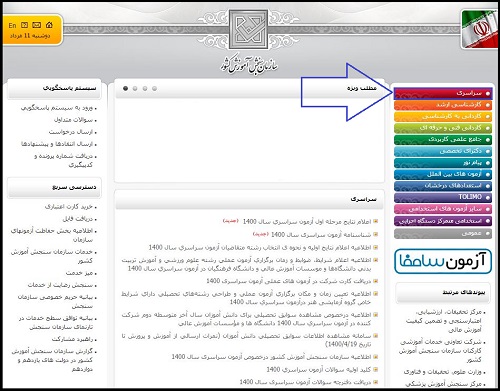Open مرکز سنجش آموزش پزشکی link
The image size is (500, 391).
coord(444,384)
